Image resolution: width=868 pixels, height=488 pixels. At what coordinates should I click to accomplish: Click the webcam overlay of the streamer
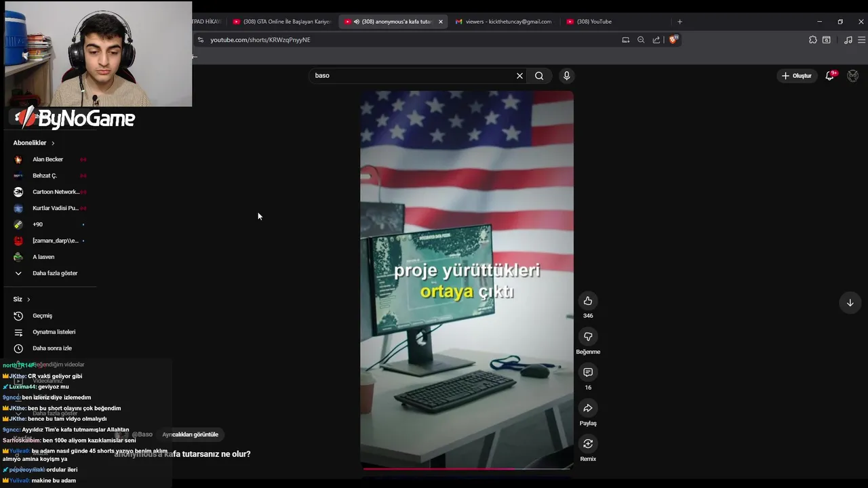98,54
